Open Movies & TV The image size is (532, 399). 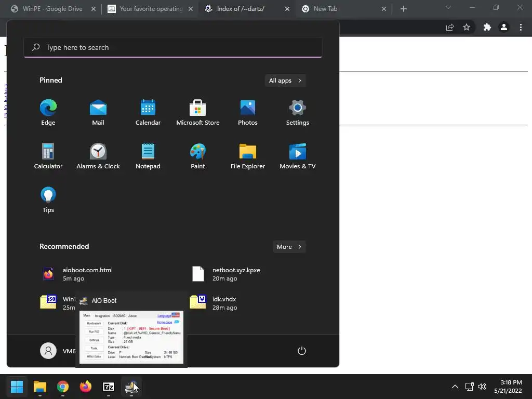click(x=298, y=156)
